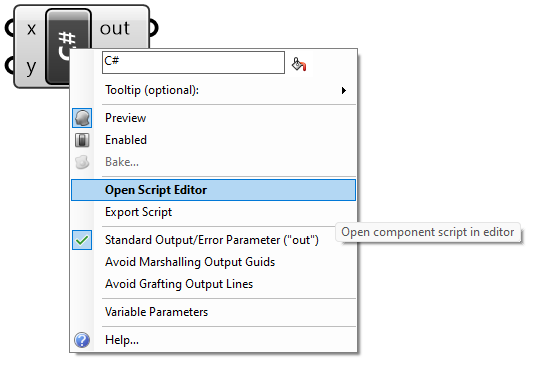Click the Enabled component icon
Image resolution: width=545 pixels, height=365 pixels.
click(x=82, y=140)
